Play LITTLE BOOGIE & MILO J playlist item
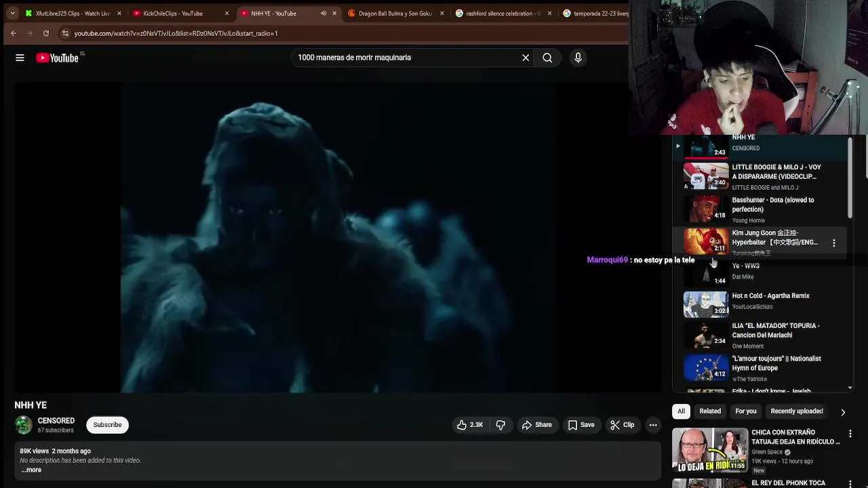The width and height of the screenshot is (868, 488). (759, 176)
